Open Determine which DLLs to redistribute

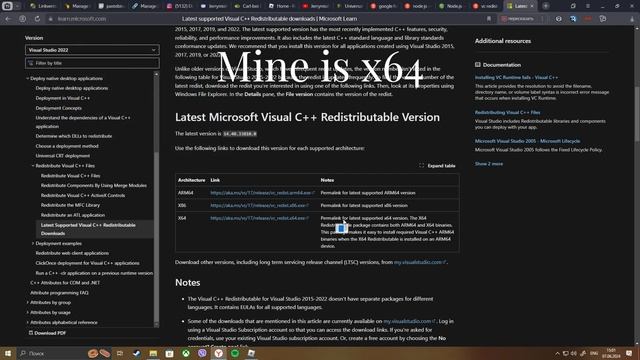point(74,136)
